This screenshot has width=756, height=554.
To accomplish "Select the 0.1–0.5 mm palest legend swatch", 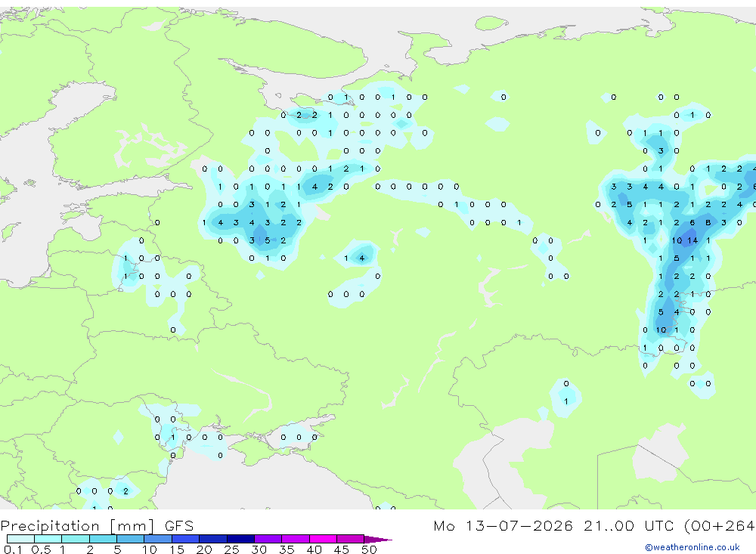I will (20, 539).
